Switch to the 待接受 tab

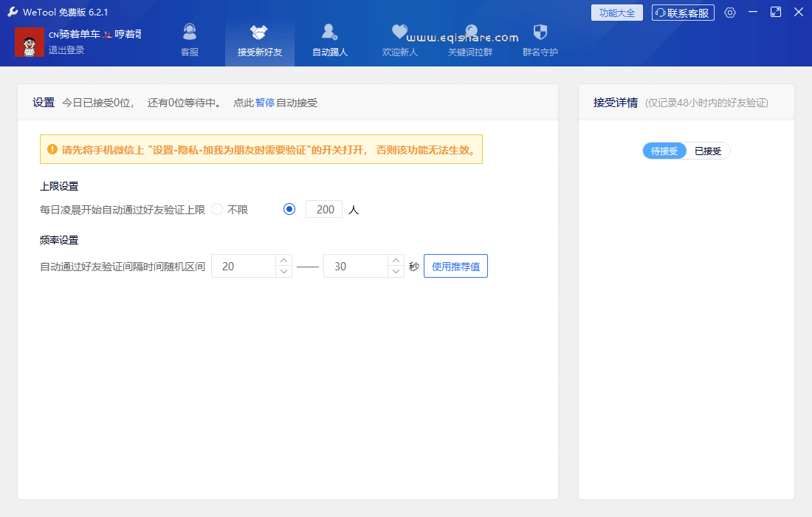click(664, 151)
